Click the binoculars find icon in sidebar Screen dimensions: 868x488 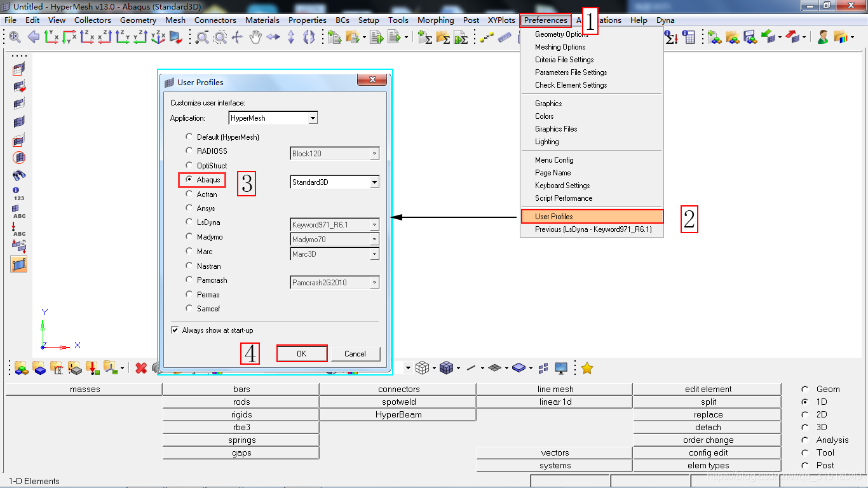pos(19,175)
